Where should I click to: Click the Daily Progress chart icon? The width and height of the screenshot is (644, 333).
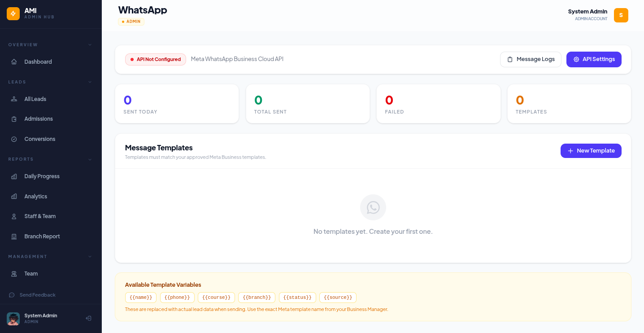[14, 176]
